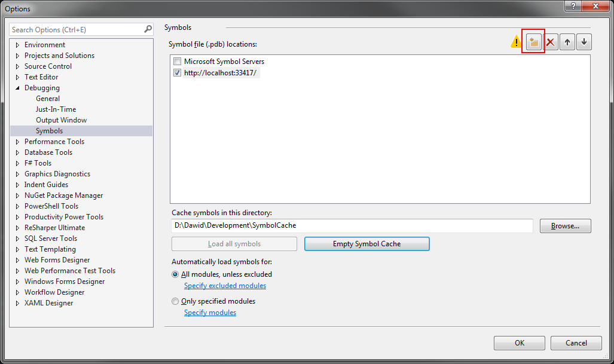Select Only specified modules option
The height and width of the screenshot is (364, 614).
(175, 301)
